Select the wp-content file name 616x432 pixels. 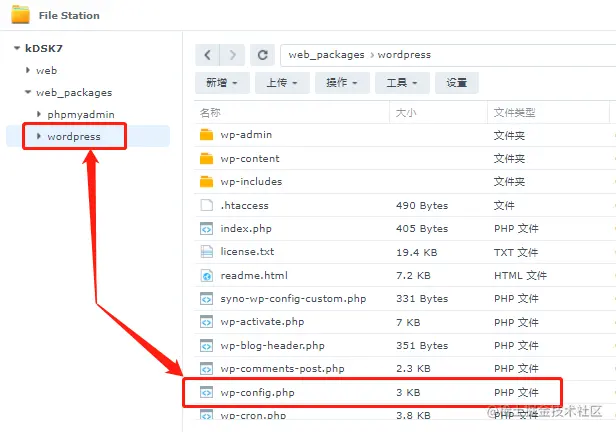coord(250,159)
